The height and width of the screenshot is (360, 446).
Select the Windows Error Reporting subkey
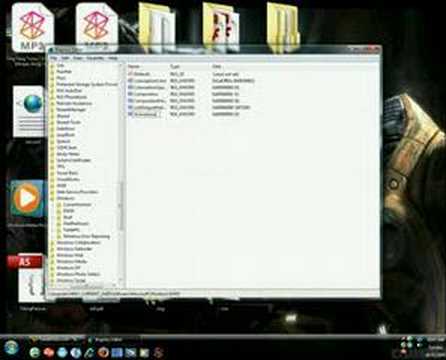click(x=86, y=236)
